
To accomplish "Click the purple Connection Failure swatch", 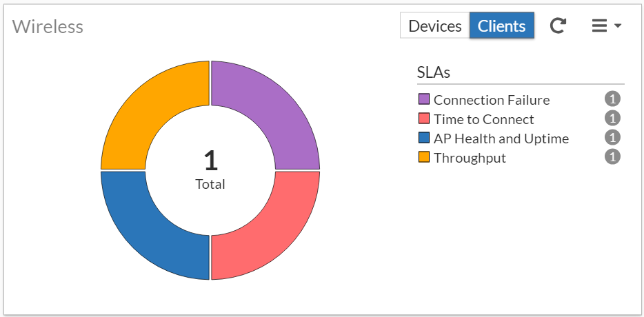I will 423,100.
